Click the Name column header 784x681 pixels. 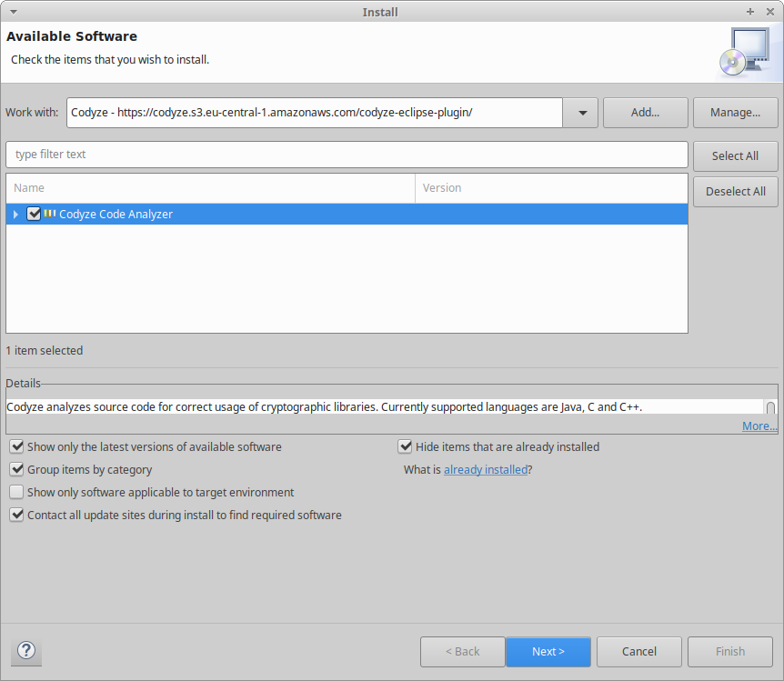click(210, 188)
